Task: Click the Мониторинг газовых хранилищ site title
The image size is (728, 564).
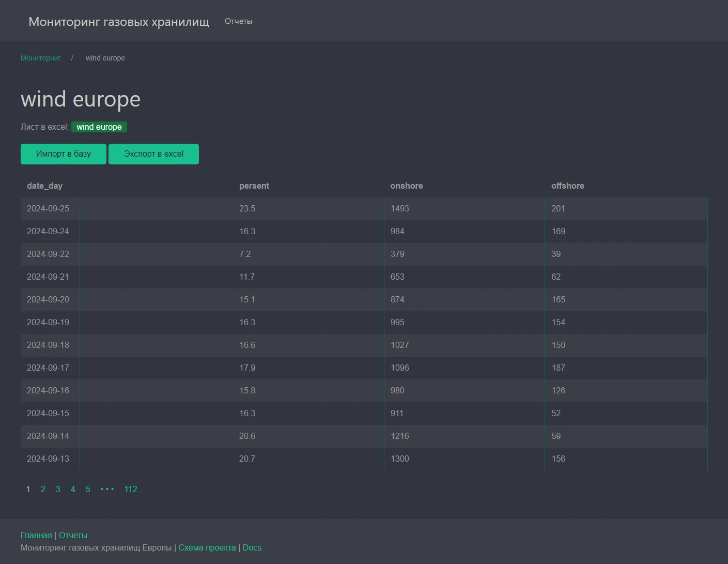Action: pos(119,22)
